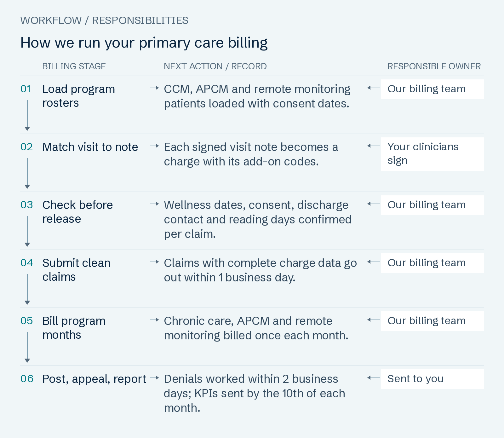
Task: Click step number 02
Action: pos(26,147)
